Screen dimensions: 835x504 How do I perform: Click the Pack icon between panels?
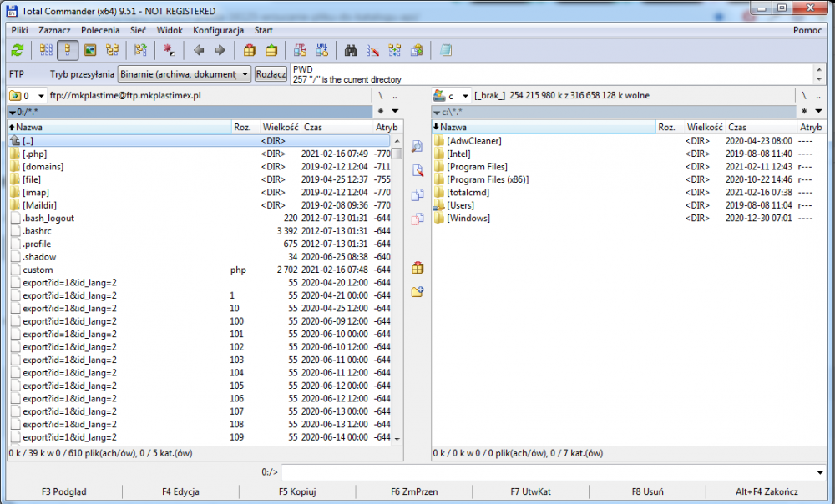click(x=417, y=268)
